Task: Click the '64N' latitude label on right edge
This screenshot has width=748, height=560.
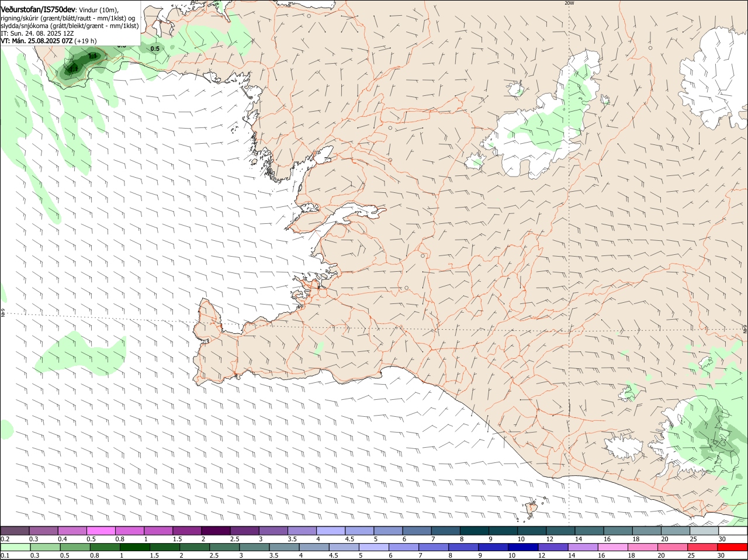Action: [x=745, y=329]
